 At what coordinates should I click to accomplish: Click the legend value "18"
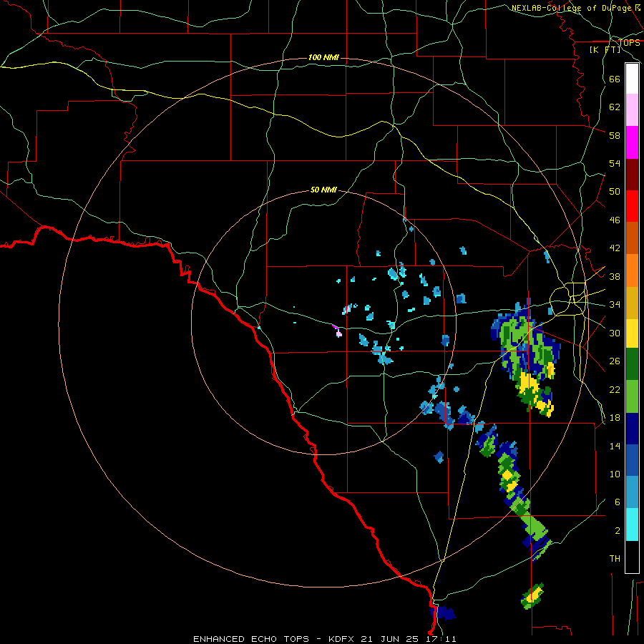point(615,418)
